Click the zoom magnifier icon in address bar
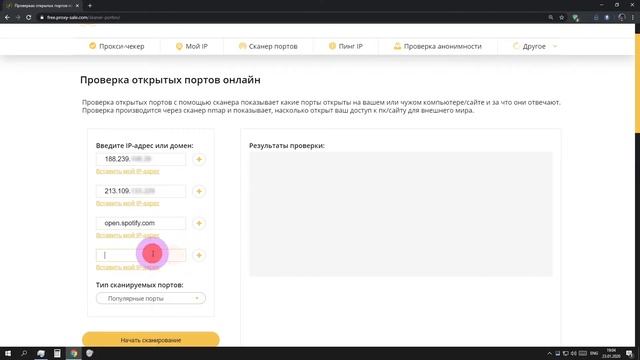 551,18
